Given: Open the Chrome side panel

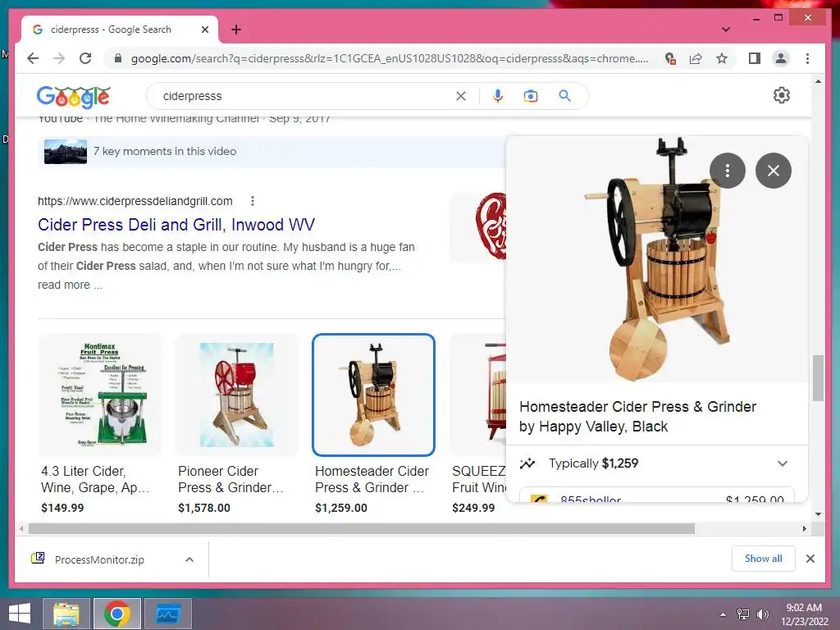Looking at the screenshot, I should coord(755,58).
